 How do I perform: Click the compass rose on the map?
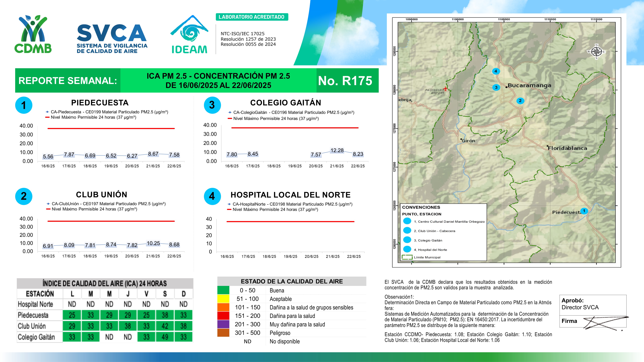(x=596, y=52)
